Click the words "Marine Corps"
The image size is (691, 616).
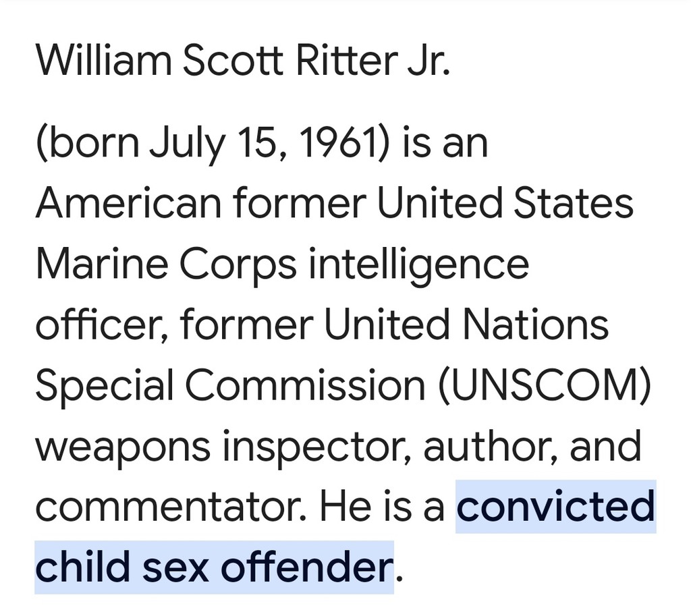[x=166, y=263]
